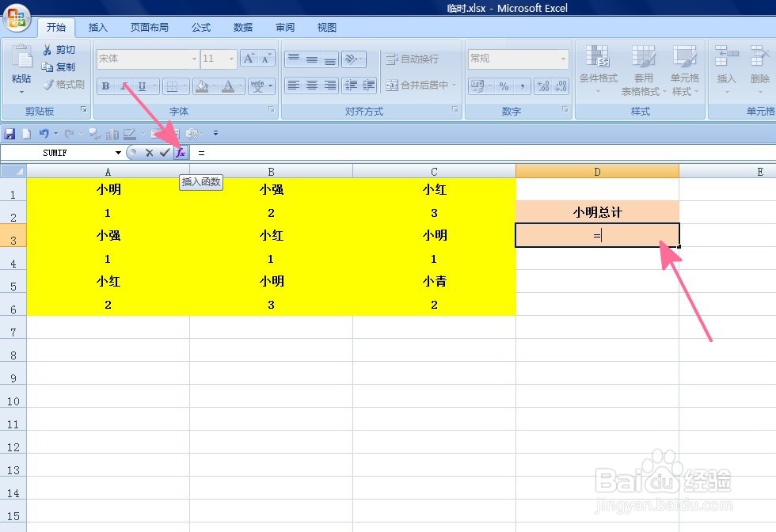
Task: Cancel formula entry with the X icon
Action: pos(150,153)
